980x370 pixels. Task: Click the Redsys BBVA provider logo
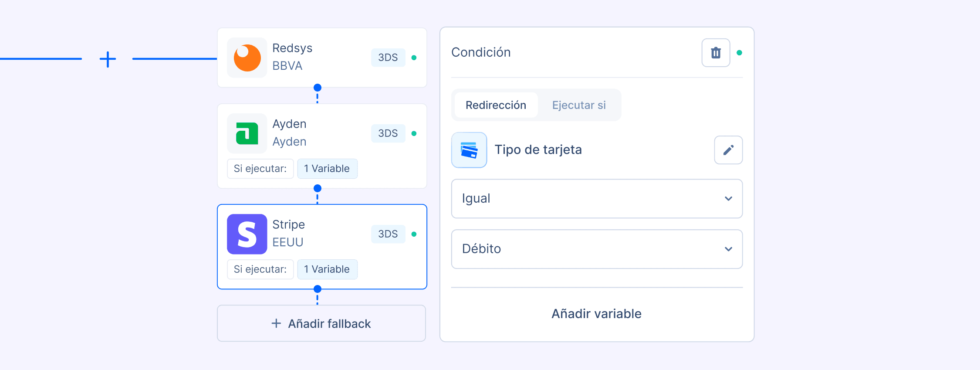click(247, 58)
